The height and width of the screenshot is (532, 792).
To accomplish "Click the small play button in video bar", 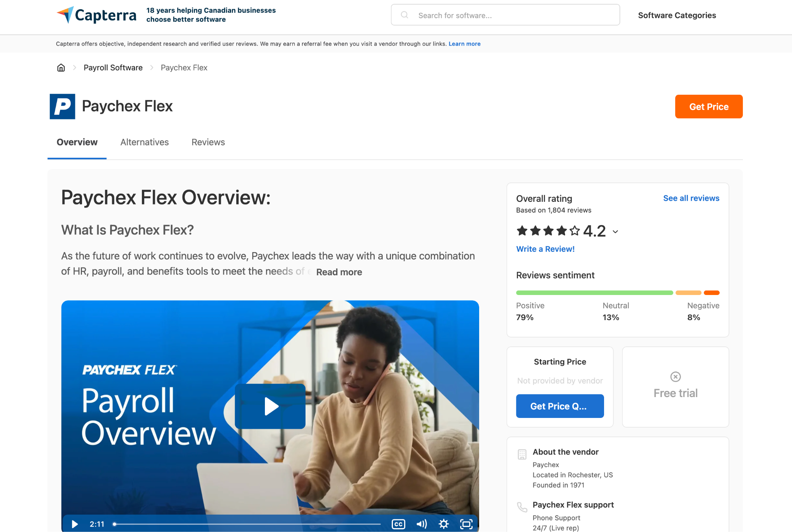I will point(75,524).
